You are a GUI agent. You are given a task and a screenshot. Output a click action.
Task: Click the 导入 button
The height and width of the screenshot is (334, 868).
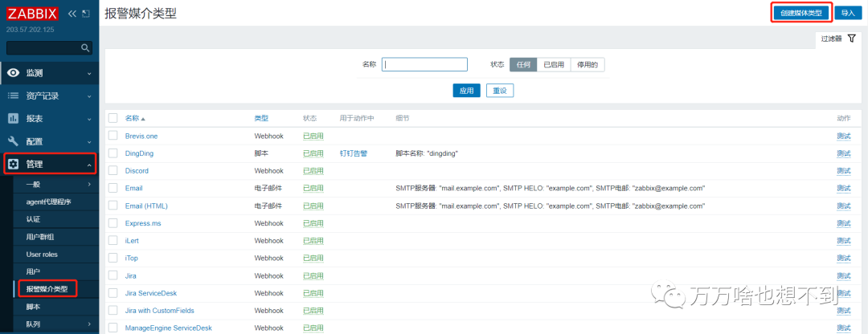848,13
